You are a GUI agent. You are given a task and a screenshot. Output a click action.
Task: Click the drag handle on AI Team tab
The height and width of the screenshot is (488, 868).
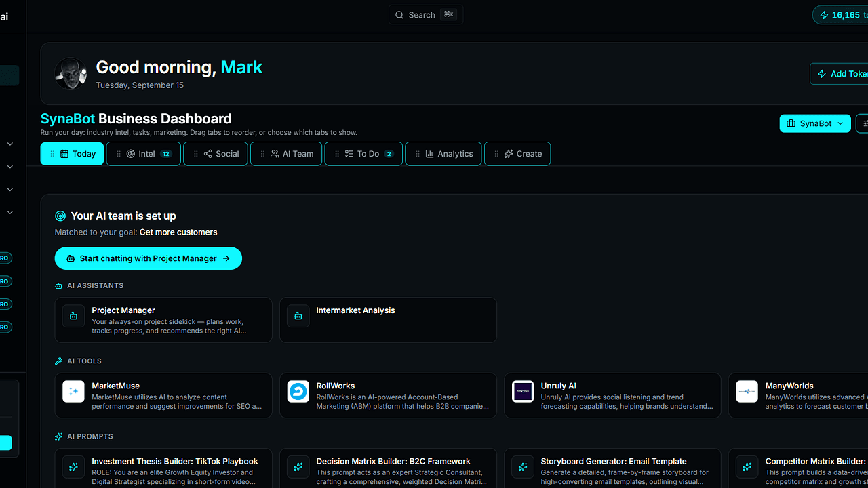(262, 154)
